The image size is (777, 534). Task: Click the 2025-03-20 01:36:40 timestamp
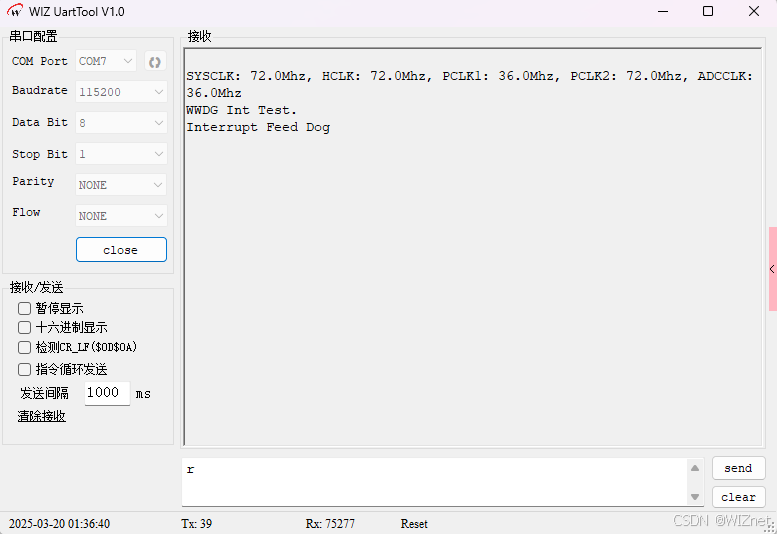[59, 524]
